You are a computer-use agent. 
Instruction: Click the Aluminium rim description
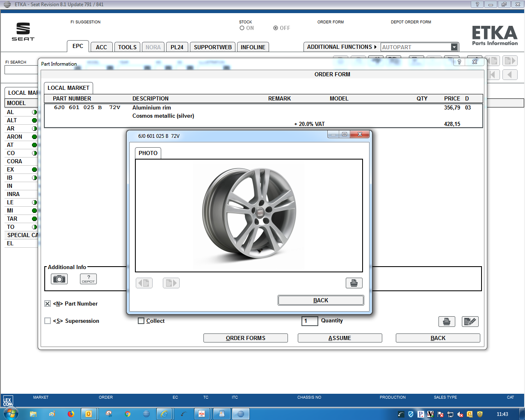pyautogui.click(x=152, y=107)
